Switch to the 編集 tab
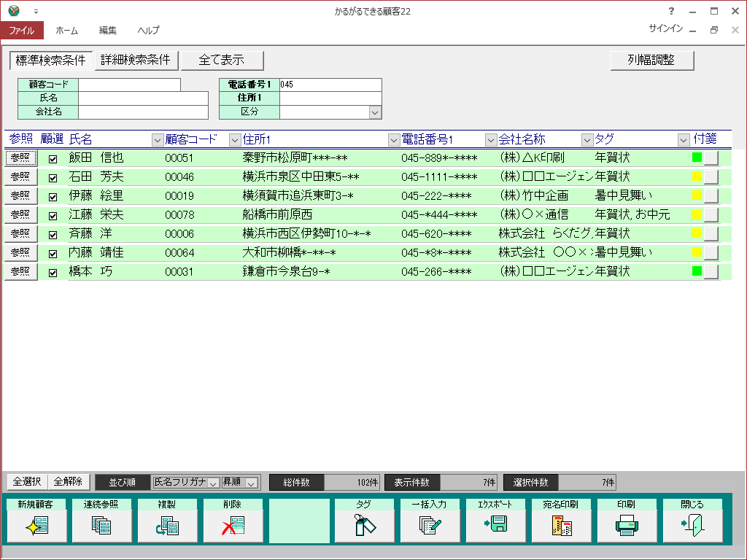This screenshot has height=560, width=747. (108, 30)
